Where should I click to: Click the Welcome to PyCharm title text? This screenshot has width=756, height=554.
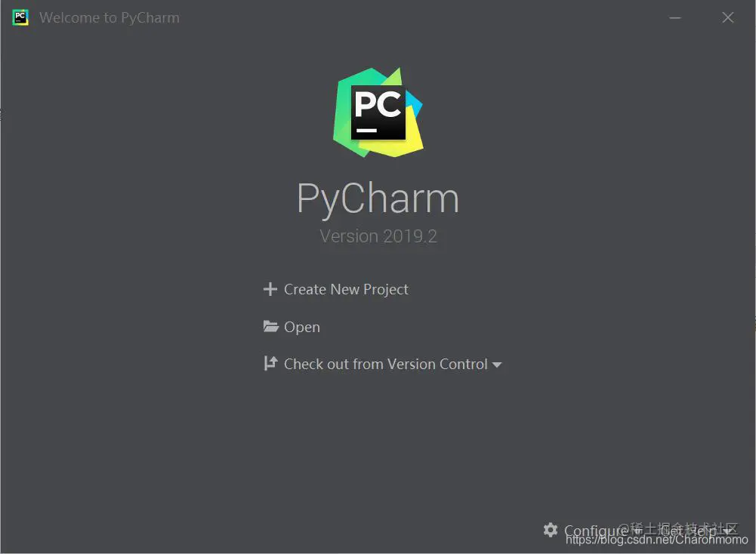click(x=110, y=18)
